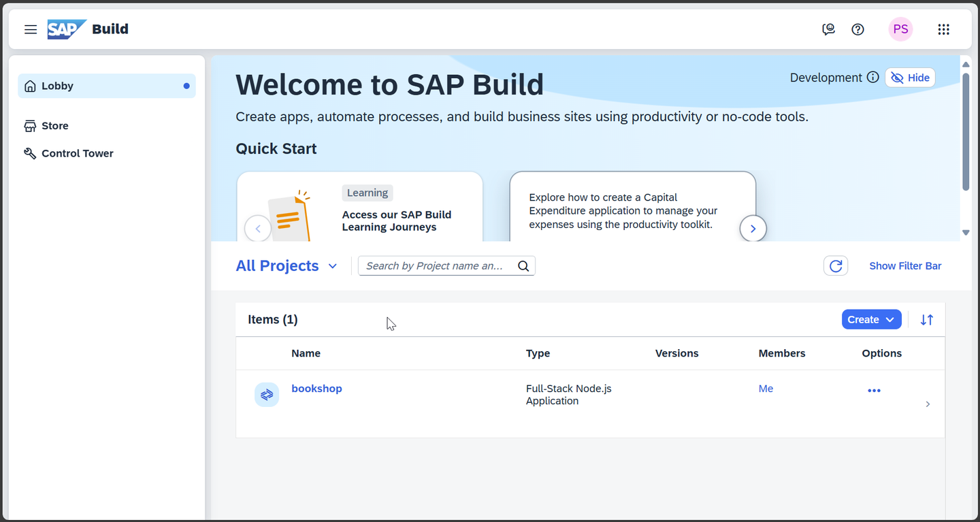Click the Options column header

881,353
